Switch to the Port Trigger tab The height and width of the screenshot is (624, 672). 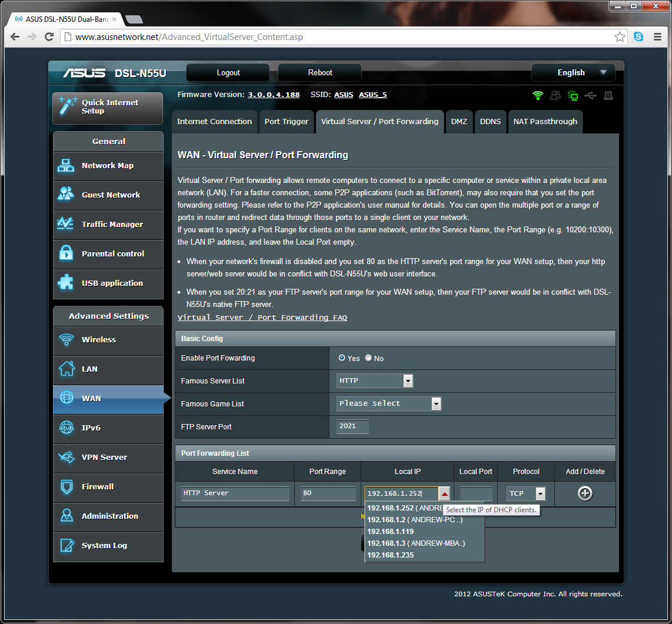287,122
